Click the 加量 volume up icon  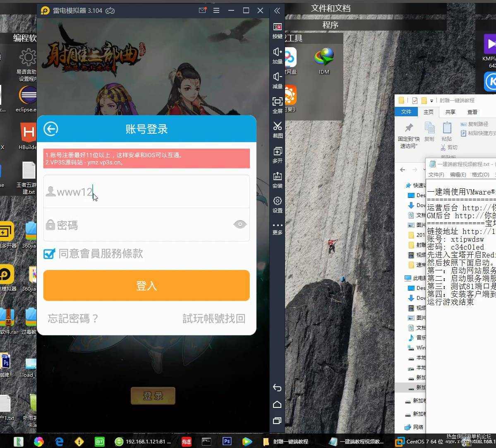click(278, 56)
